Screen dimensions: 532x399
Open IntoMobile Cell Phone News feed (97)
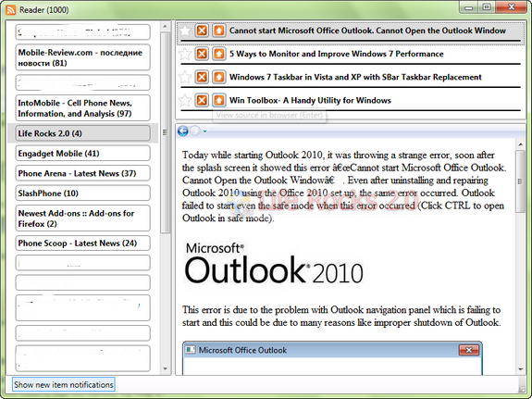click(82, 108)
